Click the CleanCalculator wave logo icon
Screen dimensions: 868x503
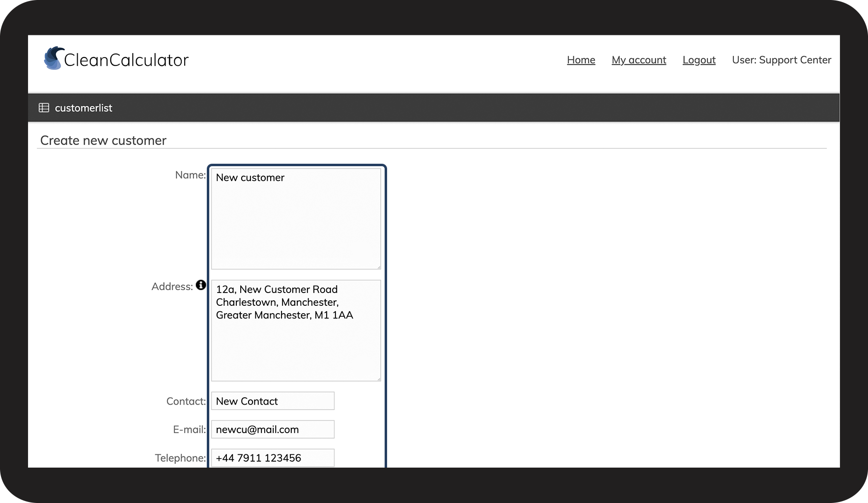(53, 59)
